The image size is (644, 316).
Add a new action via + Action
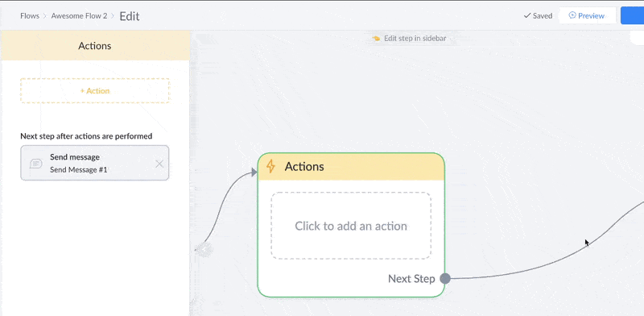pyautogui.click(x=95, y=90)
